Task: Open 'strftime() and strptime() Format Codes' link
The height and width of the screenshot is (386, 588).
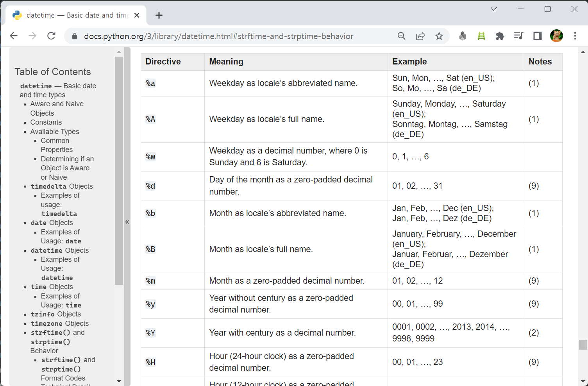Action: click(68, 369)
